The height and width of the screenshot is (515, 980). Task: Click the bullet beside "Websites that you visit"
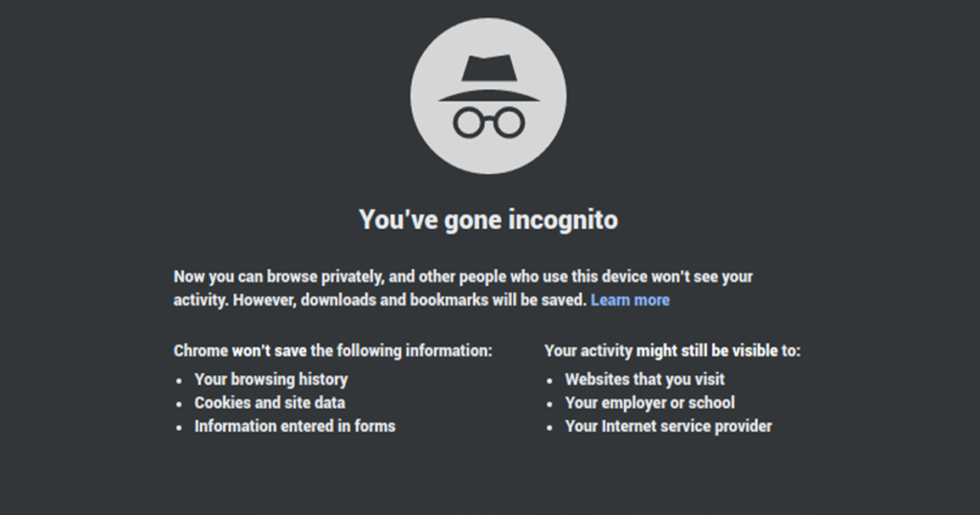(550, 380)
